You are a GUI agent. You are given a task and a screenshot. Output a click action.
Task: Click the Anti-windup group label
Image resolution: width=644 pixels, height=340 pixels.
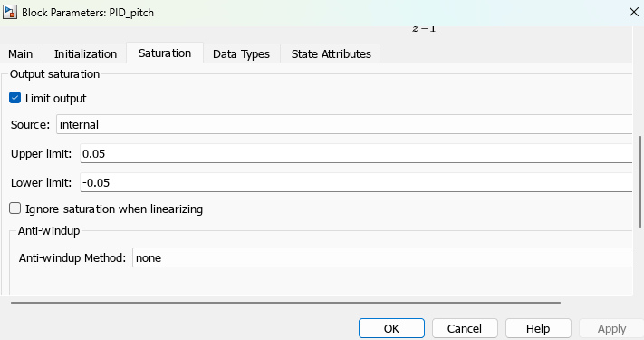coord(49,230)
